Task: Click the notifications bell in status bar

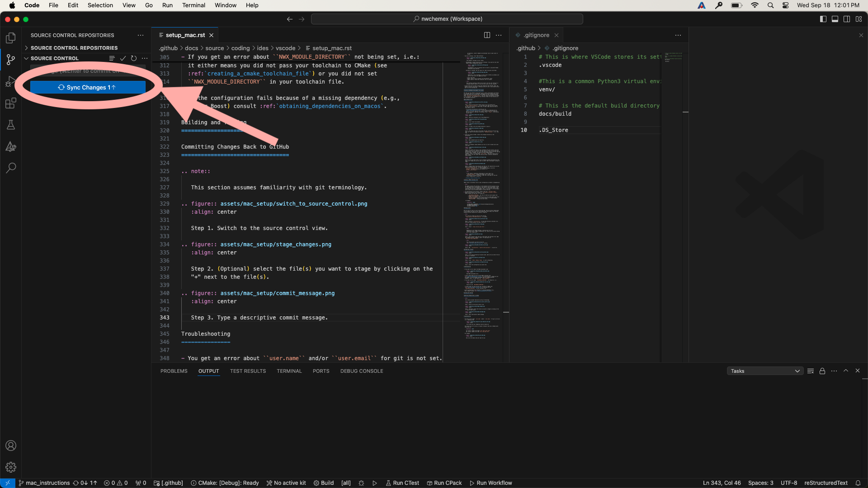Action: click(x=858, y=483)
